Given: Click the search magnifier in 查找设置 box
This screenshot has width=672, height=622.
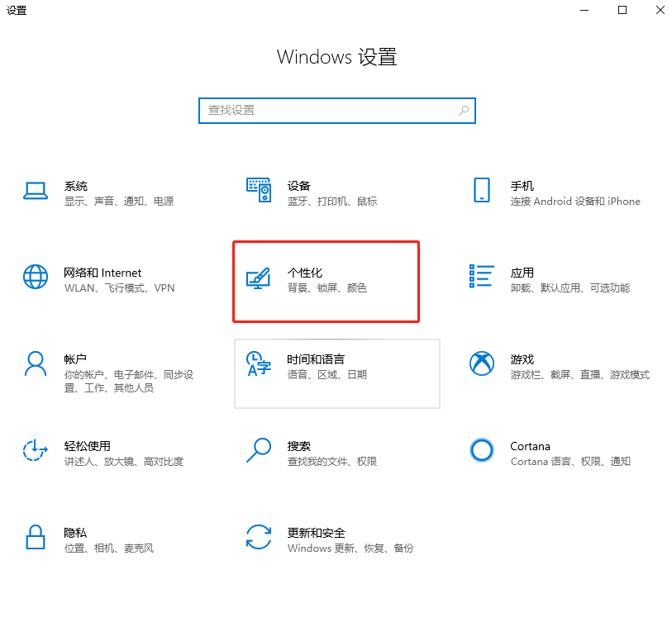Looking at the screenshot, I should pos(464,111).
